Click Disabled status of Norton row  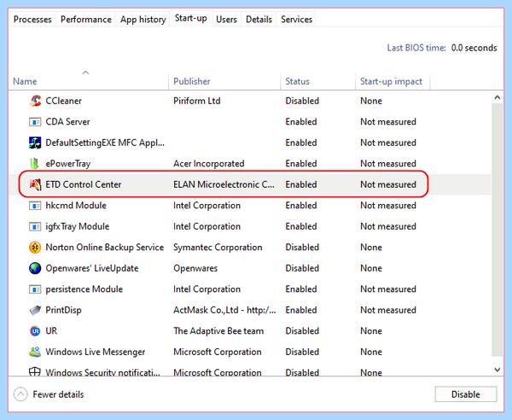[x=302, y=248]
